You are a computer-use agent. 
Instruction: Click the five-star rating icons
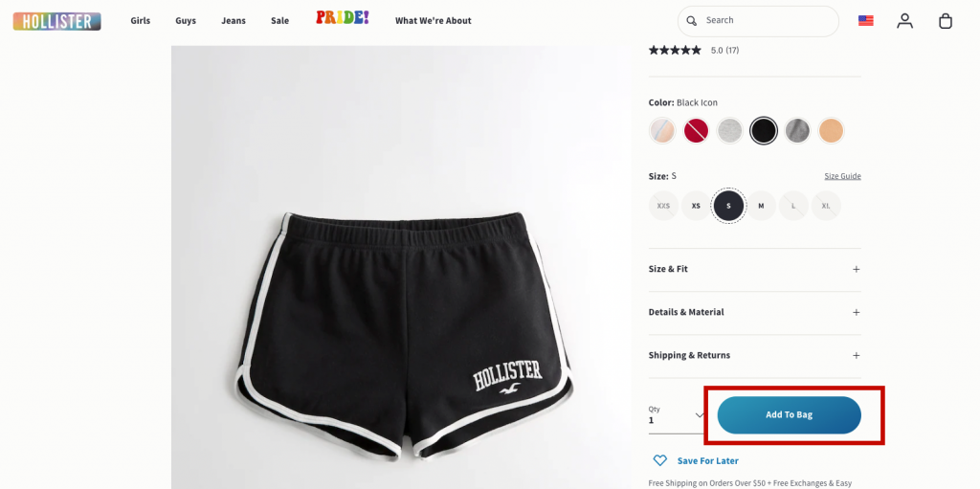click(x=675, y=50)
